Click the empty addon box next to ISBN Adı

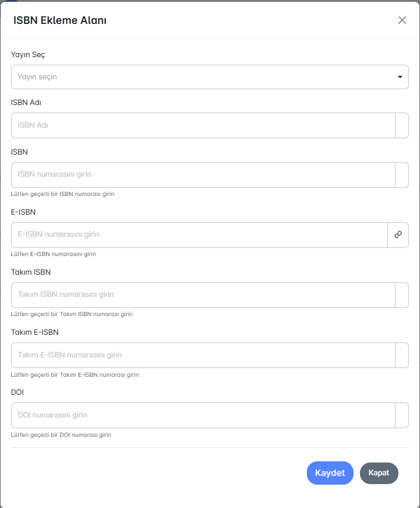[402, 125]
